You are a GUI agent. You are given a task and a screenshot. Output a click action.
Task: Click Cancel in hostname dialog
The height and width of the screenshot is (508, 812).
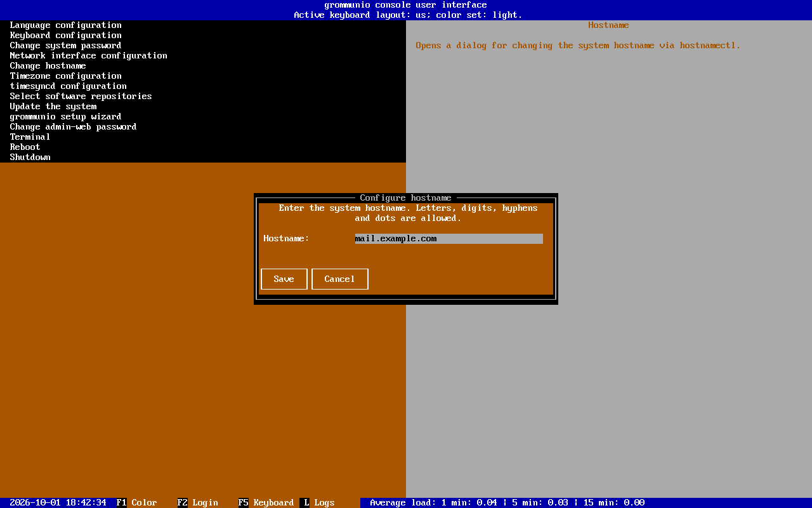[339, 279]
